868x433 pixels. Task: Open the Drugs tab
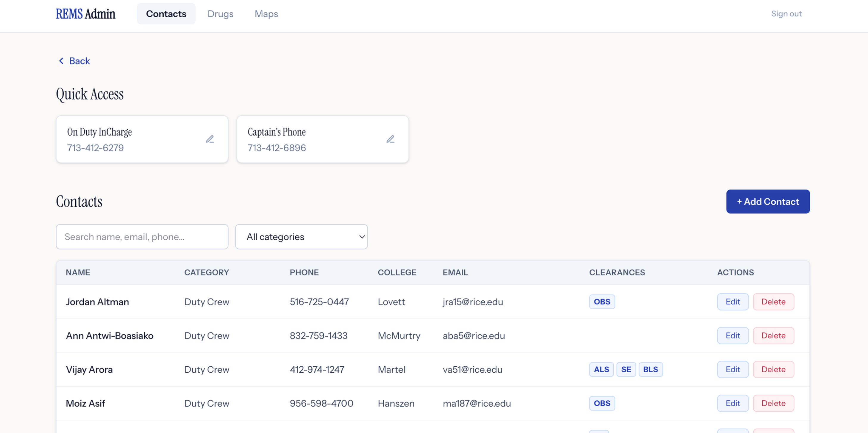tap(220, 14)
